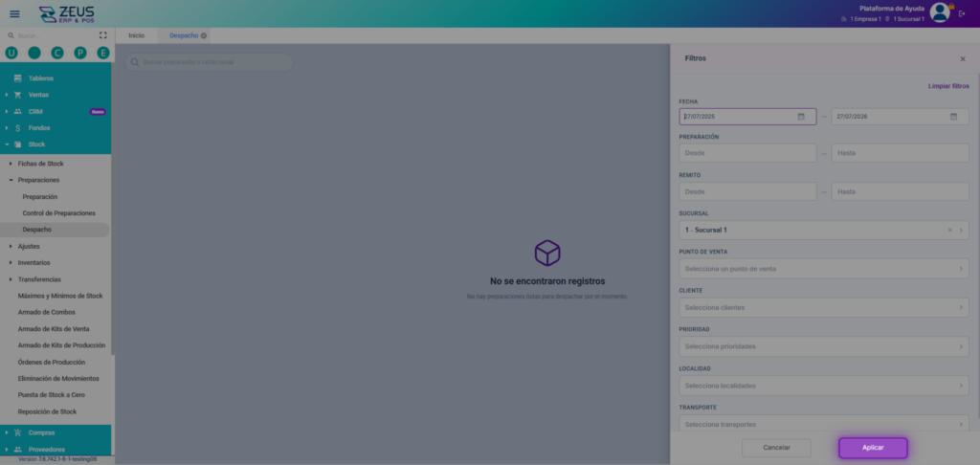The width and height of the screenshot is (980, 465).
Task: Click the Cancelar button
Action: tap(776, 448)
